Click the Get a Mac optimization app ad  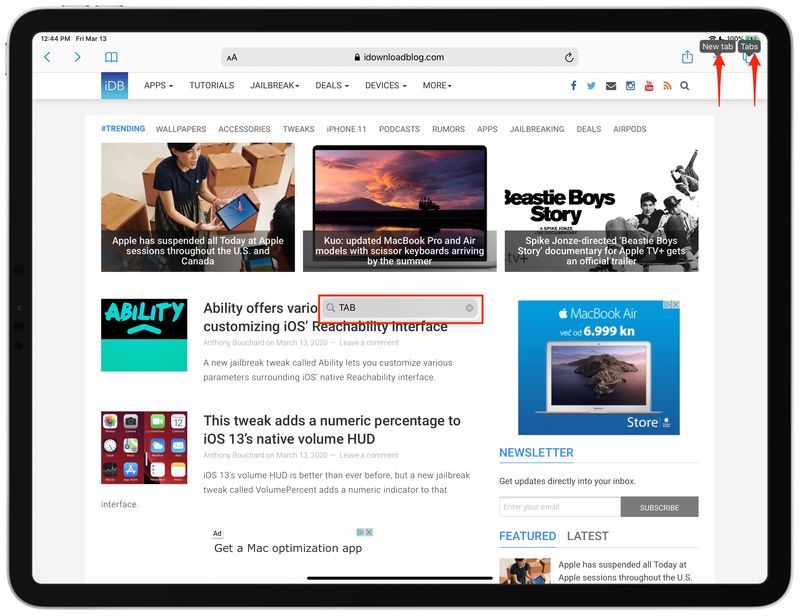point(288,548)
